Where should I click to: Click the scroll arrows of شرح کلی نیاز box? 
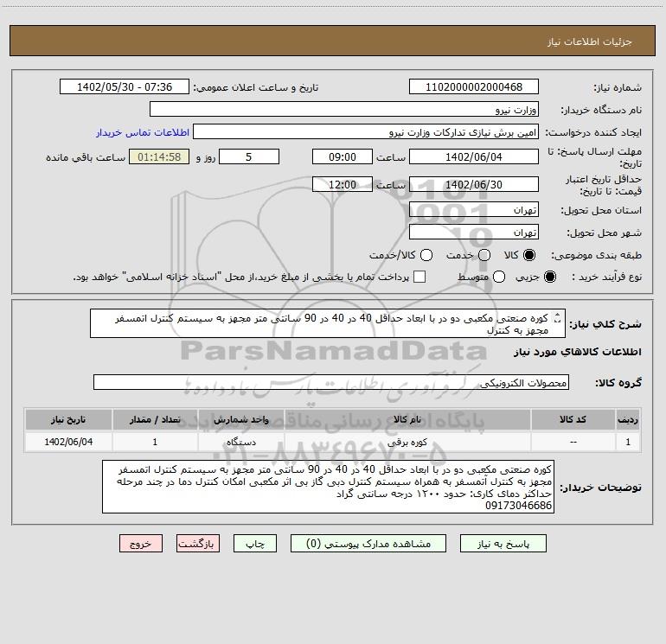point(558,317)
